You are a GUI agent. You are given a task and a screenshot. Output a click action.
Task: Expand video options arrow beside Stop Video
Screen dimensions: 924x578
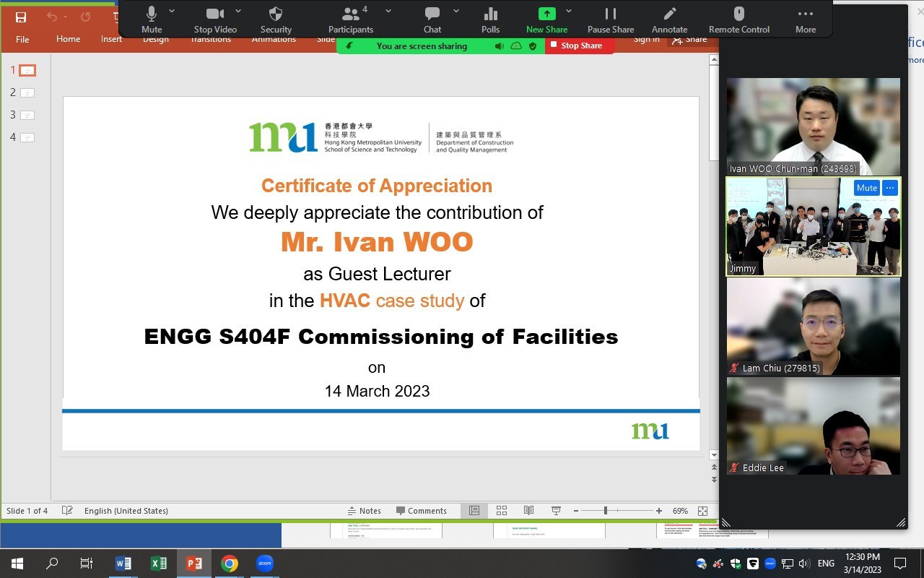click(238, 11)
